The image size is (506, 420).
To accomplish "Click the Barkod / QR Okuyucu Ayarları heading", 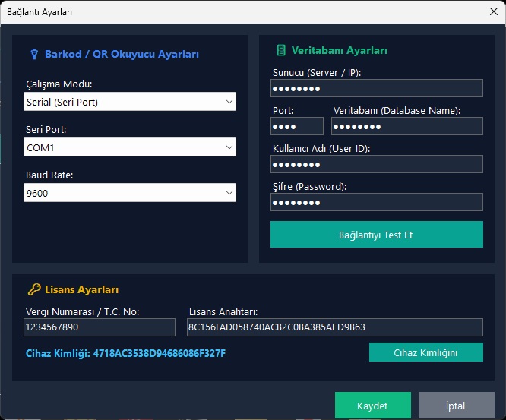I will pos(122,54).
